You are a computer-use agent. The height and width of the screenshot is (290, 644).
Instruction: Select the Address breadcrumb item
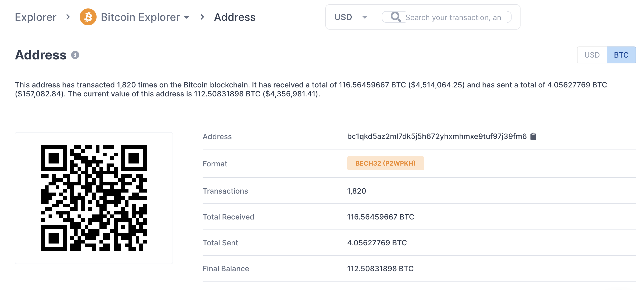[235, 17]
